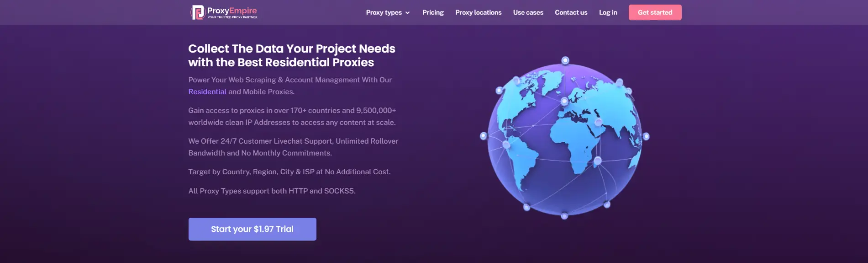Click the node at the globe's far left
868x263 pixels.
pos(483,136)
